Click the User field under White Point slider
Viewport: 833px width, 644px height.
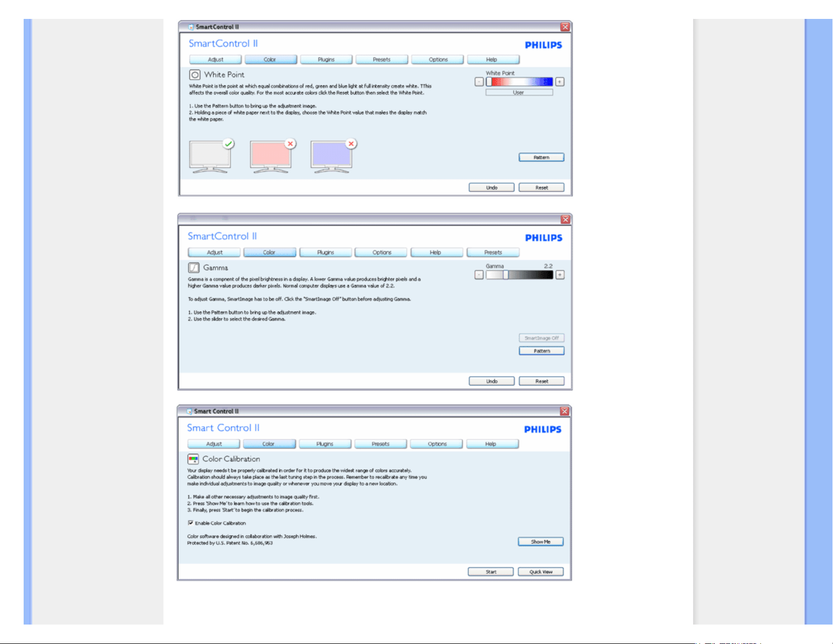click(519, 93)
